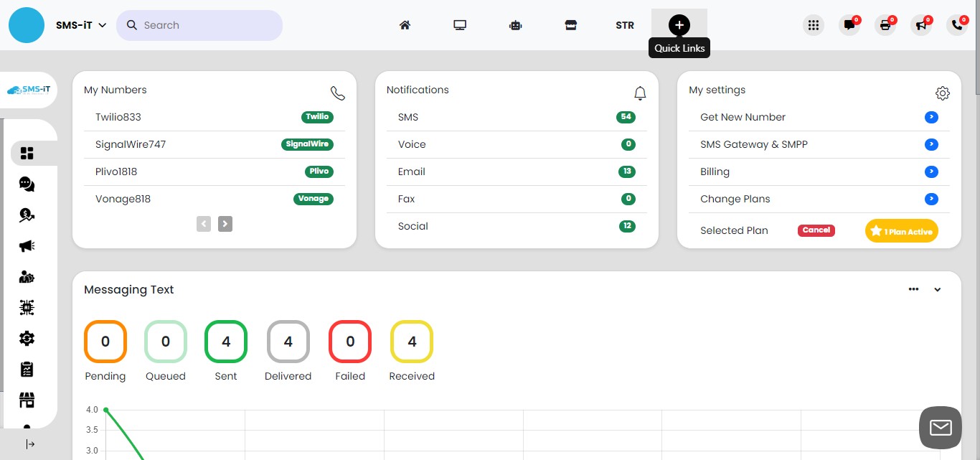Select the Sent status counter
This screenshot has height=460, width=980.
[226, 342]
